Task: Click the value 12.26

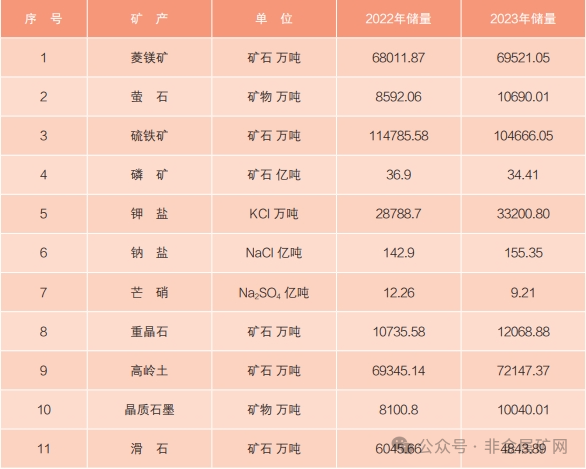Action: 399,292
